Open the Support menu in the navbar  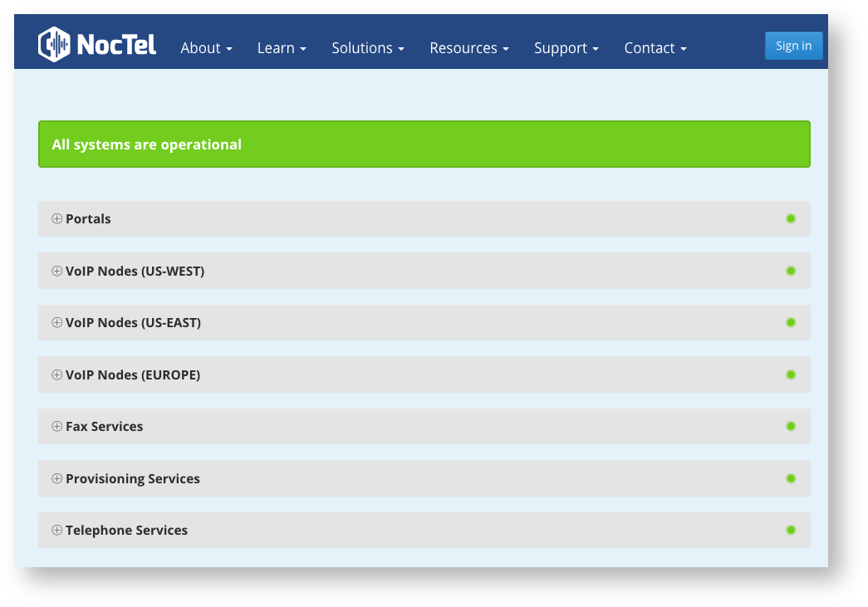pyautogui.click(x=566, y=48)
